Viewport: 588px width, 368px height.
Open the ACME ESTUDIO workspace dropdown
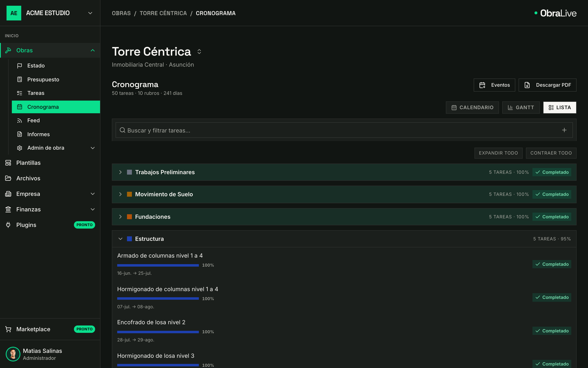click(x=90, y=13)
